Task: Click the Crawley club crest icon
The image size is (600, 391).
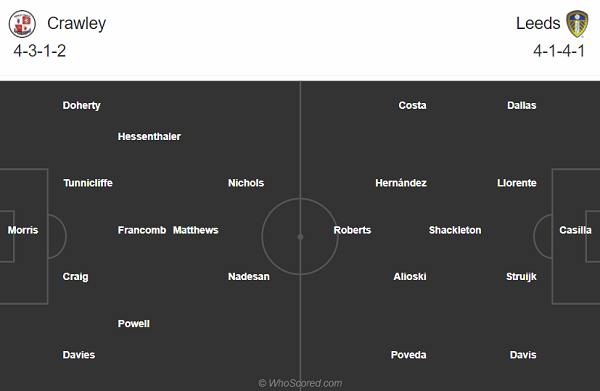Action: tap(22, 24)
